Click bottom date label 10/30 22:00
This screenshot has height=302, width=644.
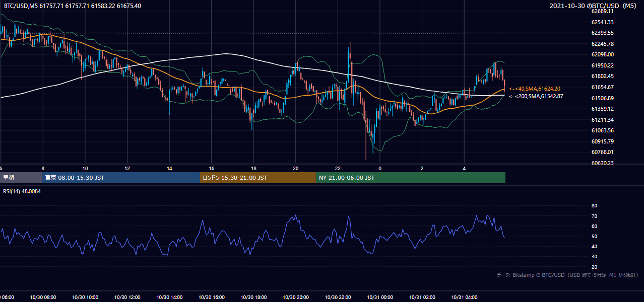[x=338, y=297]
